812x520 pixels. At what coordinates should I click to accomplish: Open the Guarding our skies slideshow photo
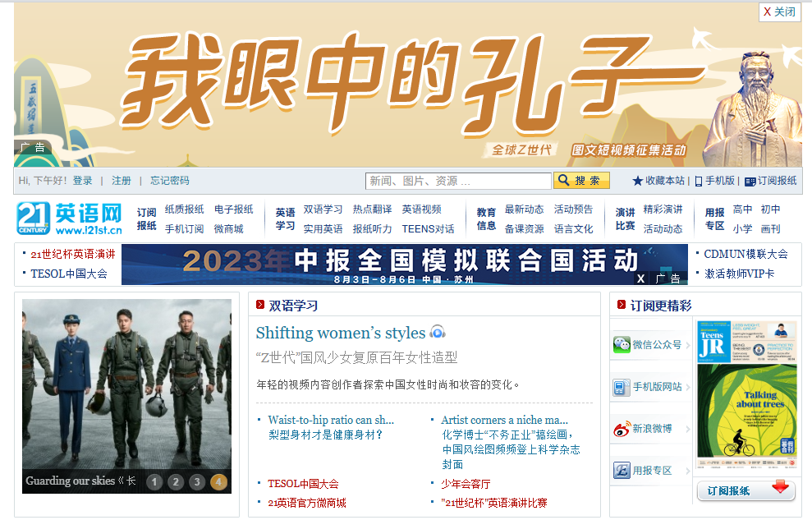127,396
